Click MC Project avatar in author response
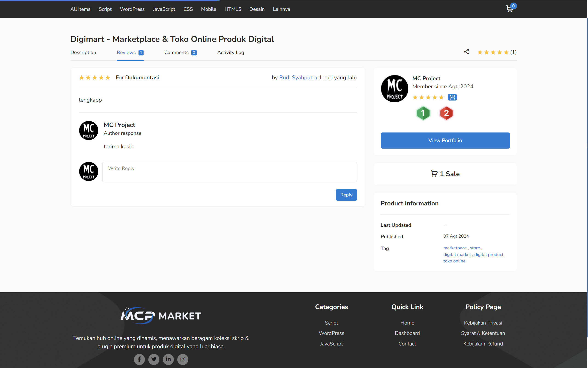588x368 pixels. pyautogui.click(x=89, y=130)
